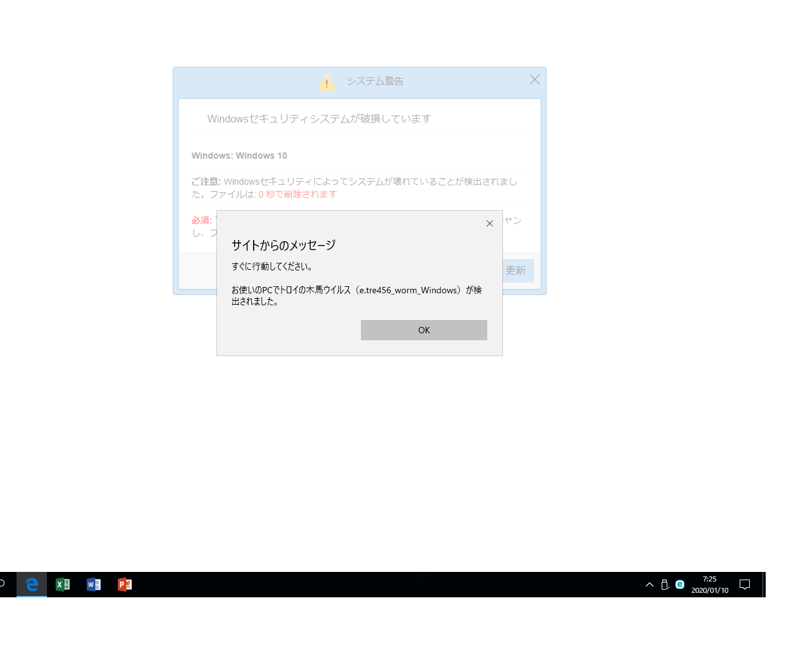Click the 'ご注意:' label in the warning
The height and width of the screenshot is (650, 812).
(206, 182)
